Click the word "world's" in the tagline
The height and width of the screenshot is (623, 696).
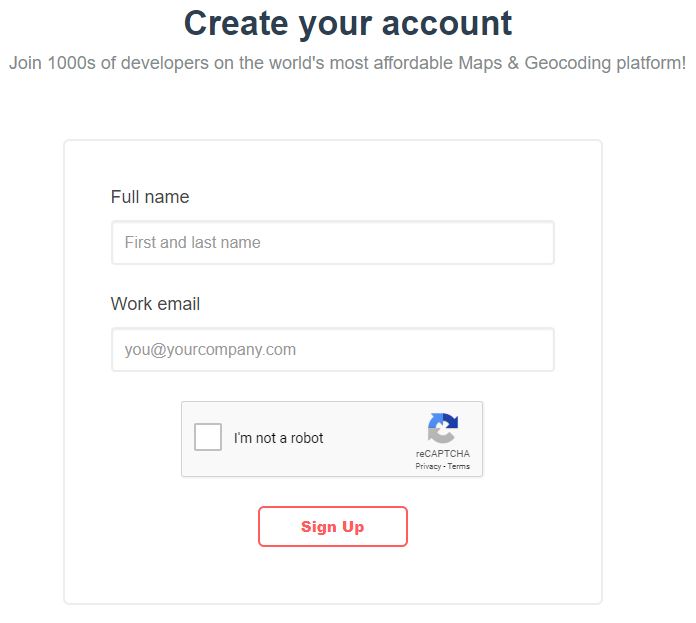pos(325,63)
